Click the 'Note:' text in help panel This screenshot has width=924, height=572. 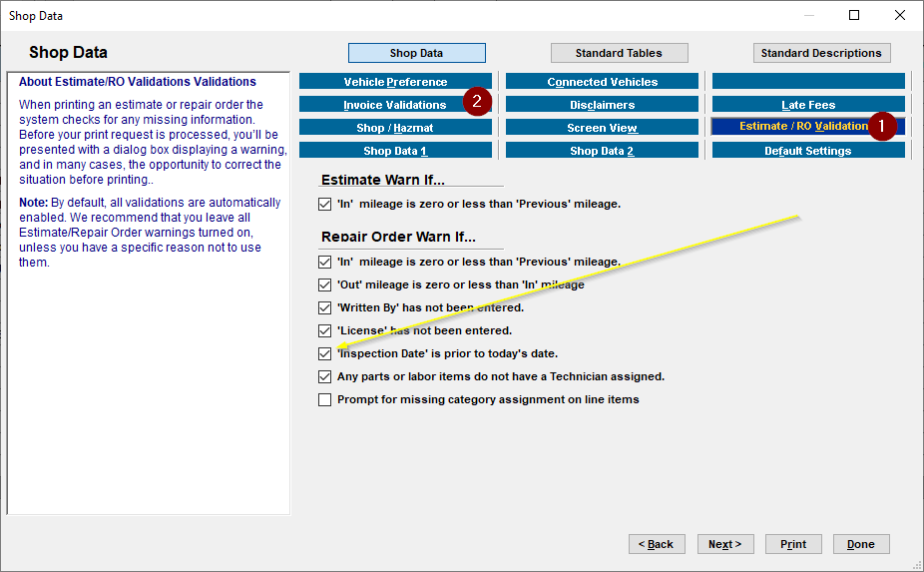tap(33, 203)
